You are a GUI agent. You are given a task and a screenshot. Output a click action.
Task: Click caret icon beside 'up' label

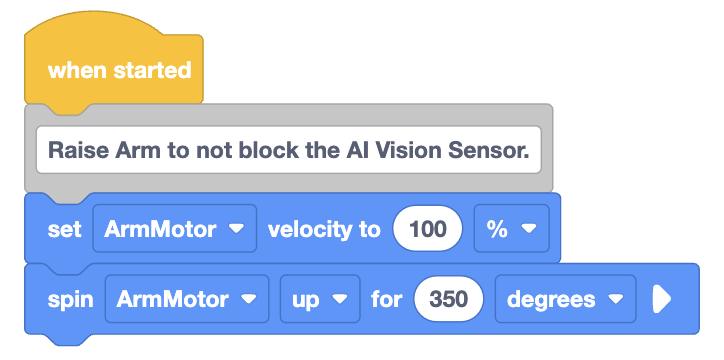(339, 300)
